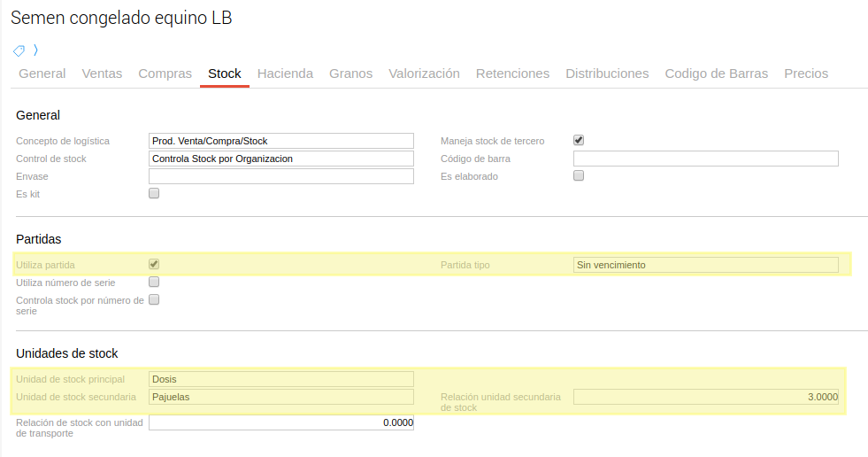
Task: Expand the chevron arrow next to tag icon
Action: coord(35,50)
